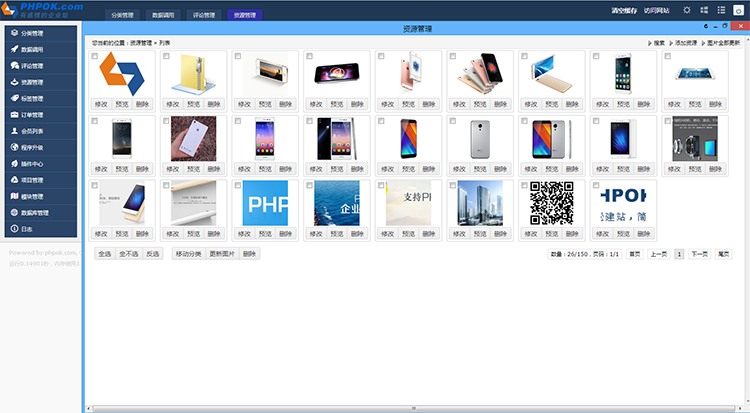Screen dimensions: 750x413
Task: Click 修改 on the city skyscrapers card
Action: (x=459, y=234)
